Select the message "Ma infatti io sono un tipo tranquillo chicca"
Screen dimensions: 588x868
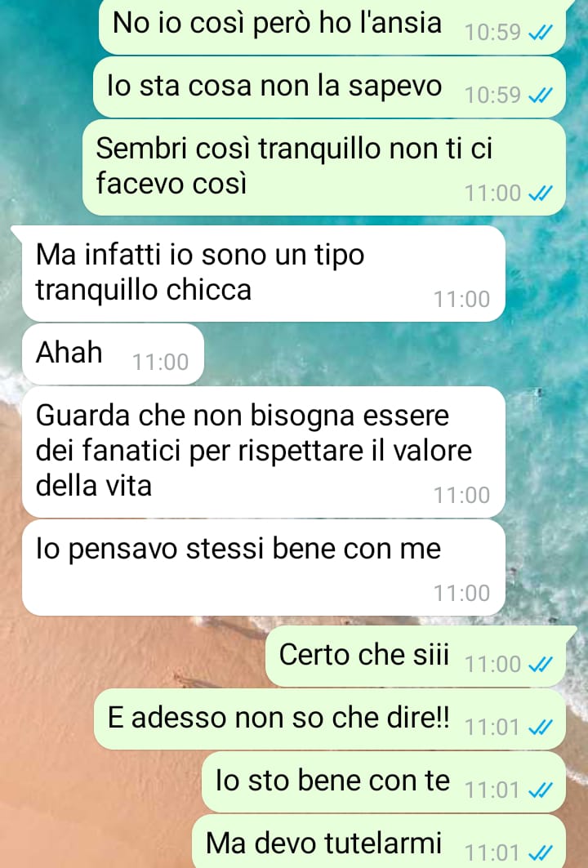point(264,274)
